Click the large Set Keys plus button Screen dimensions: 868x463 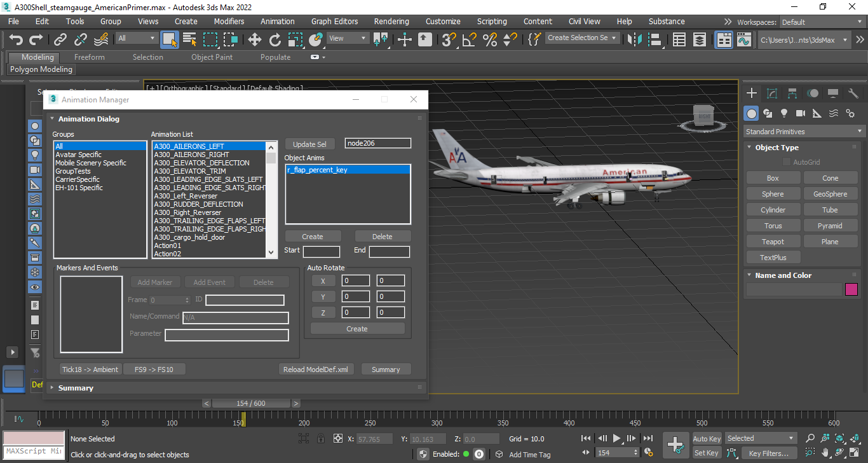pyautogui.click(x=675, y=445)
